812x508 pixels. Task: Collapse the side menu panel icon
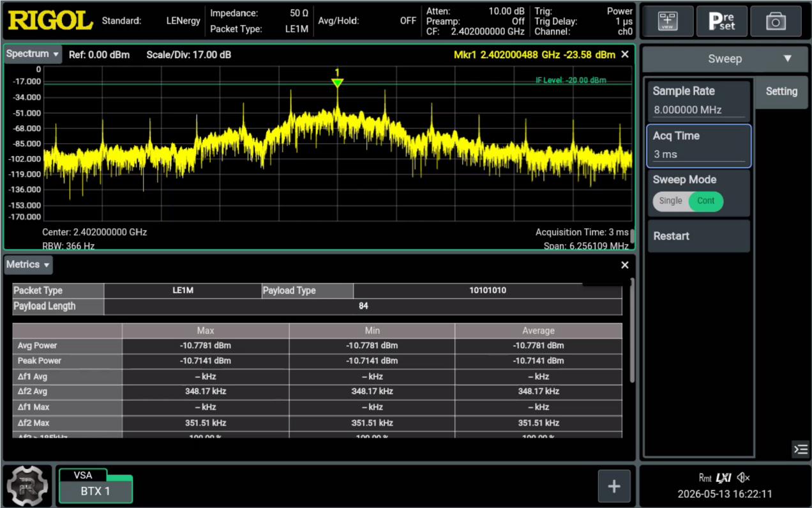point(800,449)
